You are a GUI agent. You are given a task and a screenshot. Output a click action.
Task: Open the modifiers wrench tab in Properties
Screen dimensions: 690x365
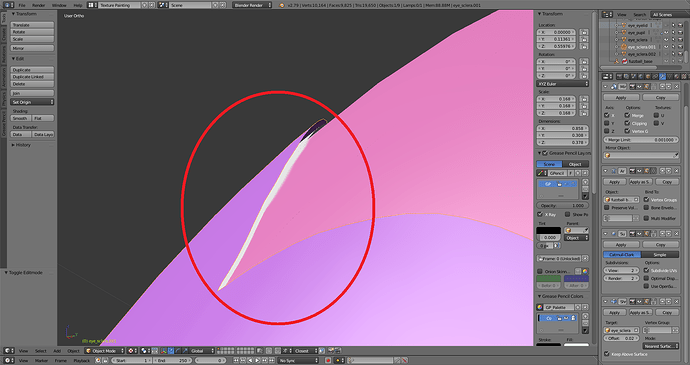coord(663,77)
